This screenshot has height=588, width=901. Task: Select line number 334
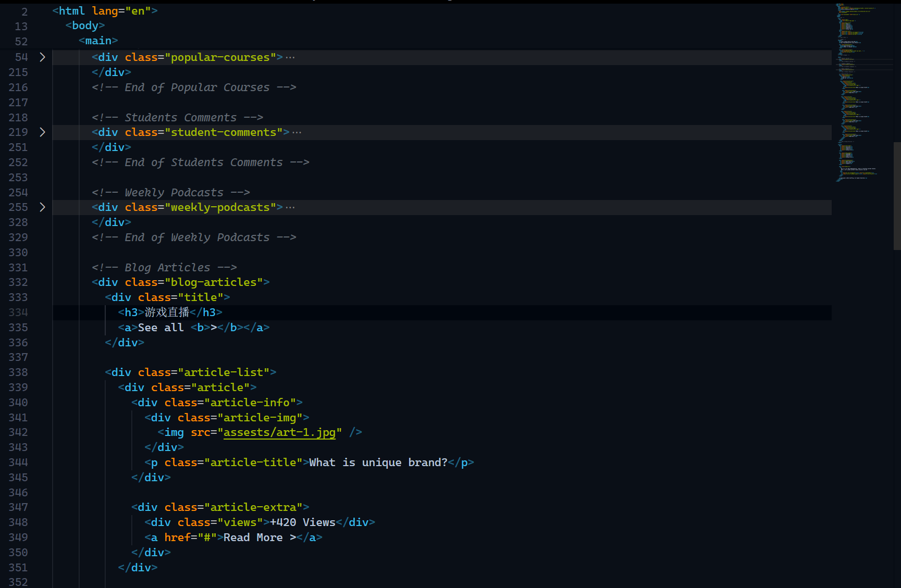coord(18,312)
